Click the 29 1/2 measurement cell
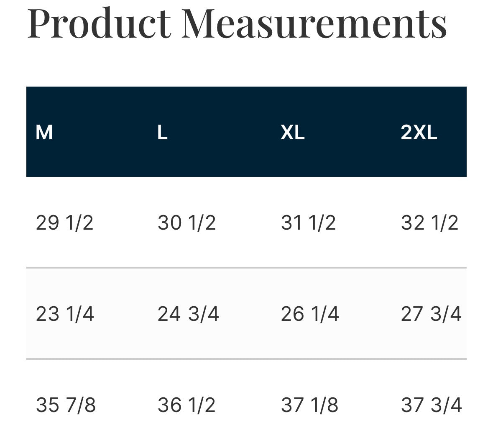 coord(64,223)
